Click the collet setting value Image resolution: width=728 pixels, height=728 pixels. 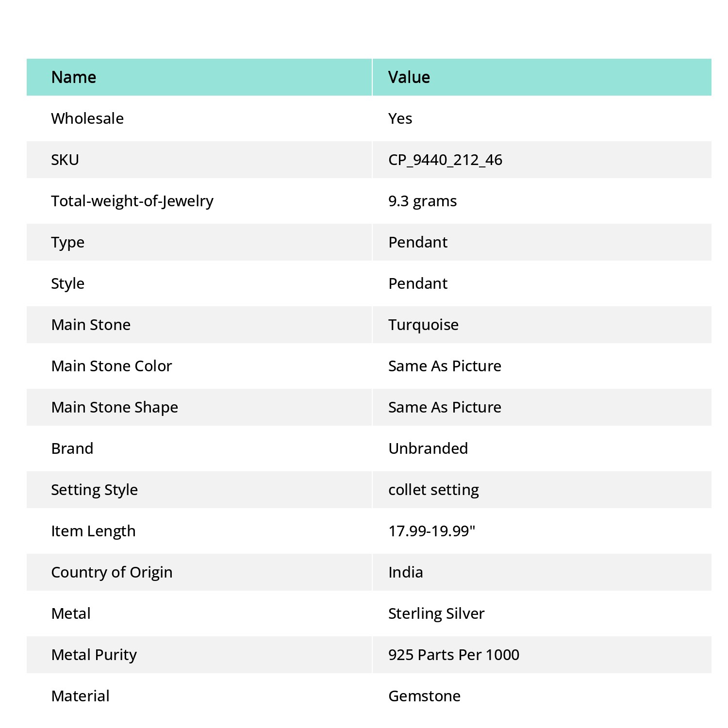(x=433, y=490)
